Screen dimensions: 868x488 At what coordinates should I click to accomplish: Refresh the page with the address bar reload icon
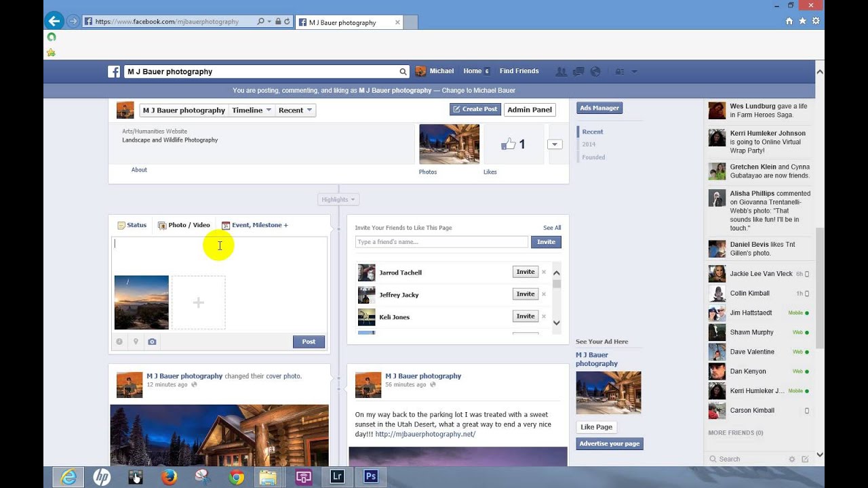pyautogui.click(x=287, y=22)
